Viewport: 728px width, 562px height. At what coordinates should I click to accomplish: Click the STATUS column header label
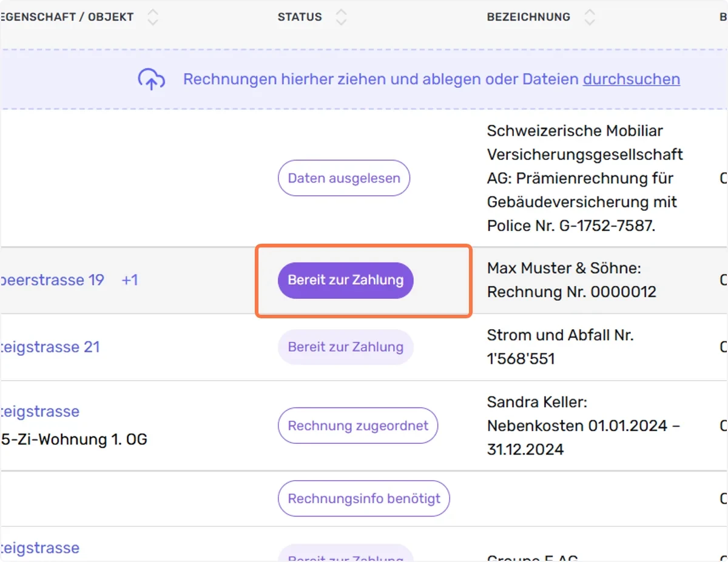(x=300, y=17)
